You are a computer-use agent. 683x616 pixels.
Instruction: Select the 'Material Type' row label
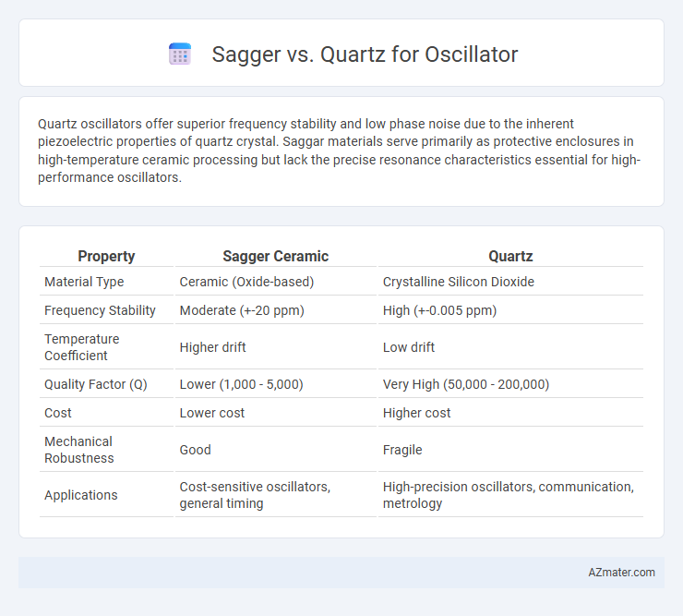pos(84,282)
